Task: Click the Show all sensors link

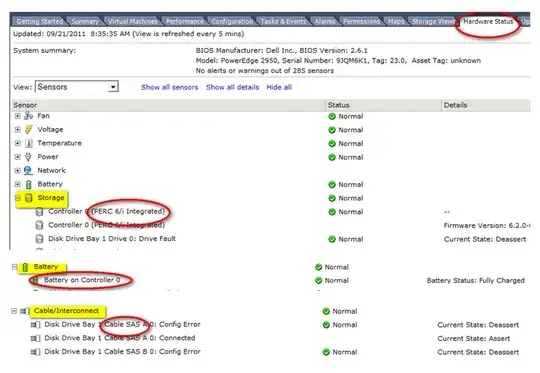Action: click(169, 87)
